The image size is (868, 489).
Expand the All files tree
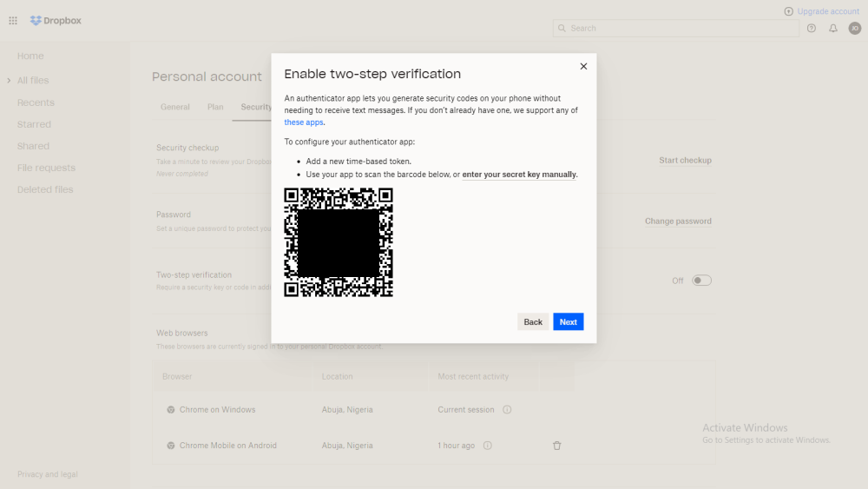point(9,80)
